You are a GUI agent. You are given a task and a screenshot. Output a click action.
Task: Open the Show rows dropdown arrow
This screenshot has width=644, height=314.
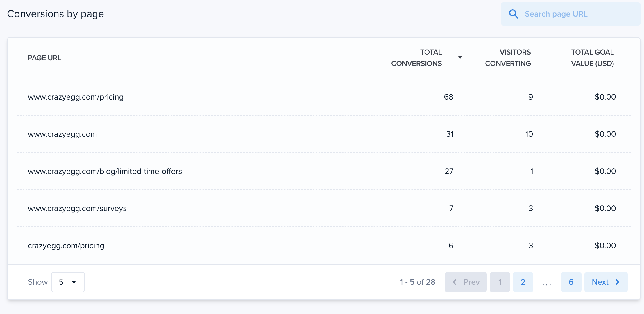pyautogui.click(x=74, y=282)
